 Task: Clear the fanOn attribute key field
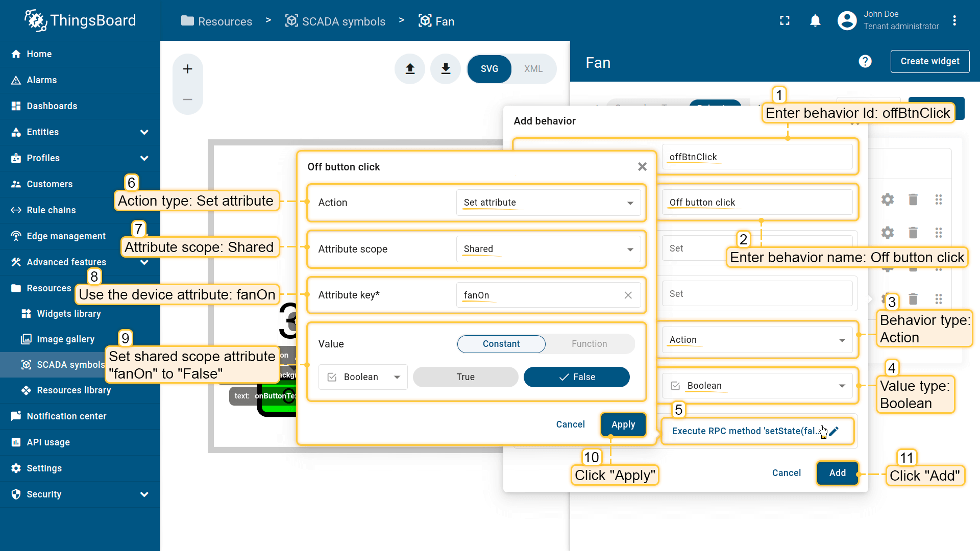(628, 295)
